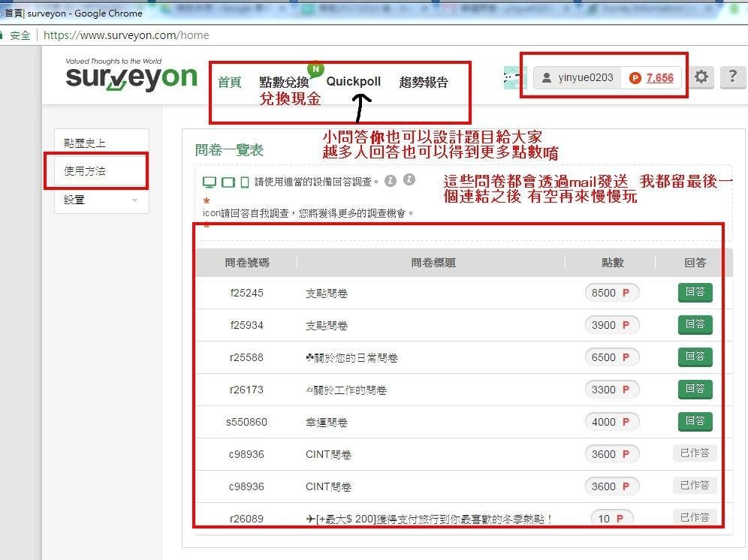Screen dimensions: 748x560
Task: Click the 6500 P points badge
Action: tap(611, 357)
